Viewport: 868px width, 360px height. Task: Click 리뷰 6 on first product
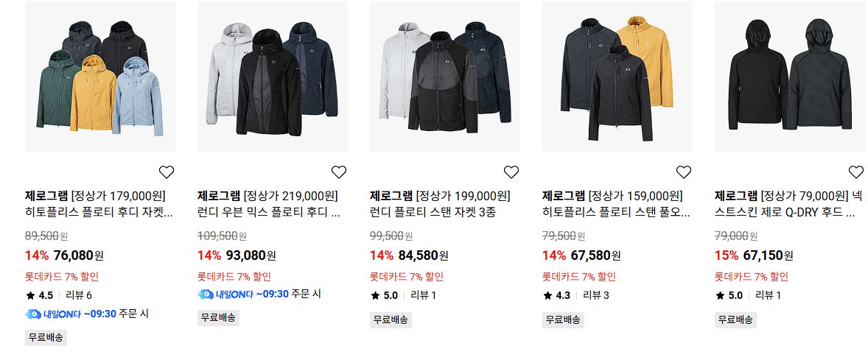coord(79,295)
